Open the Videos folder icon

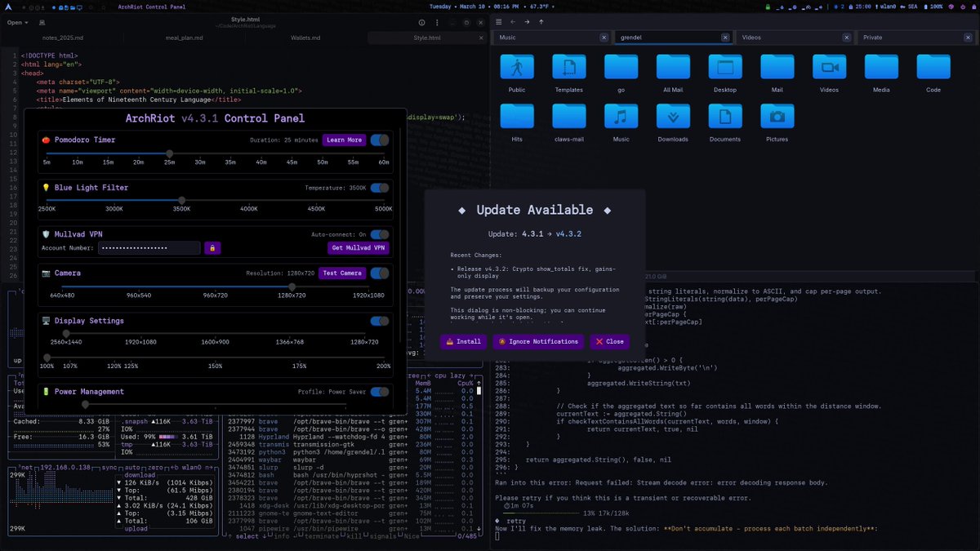pos(829,67)
